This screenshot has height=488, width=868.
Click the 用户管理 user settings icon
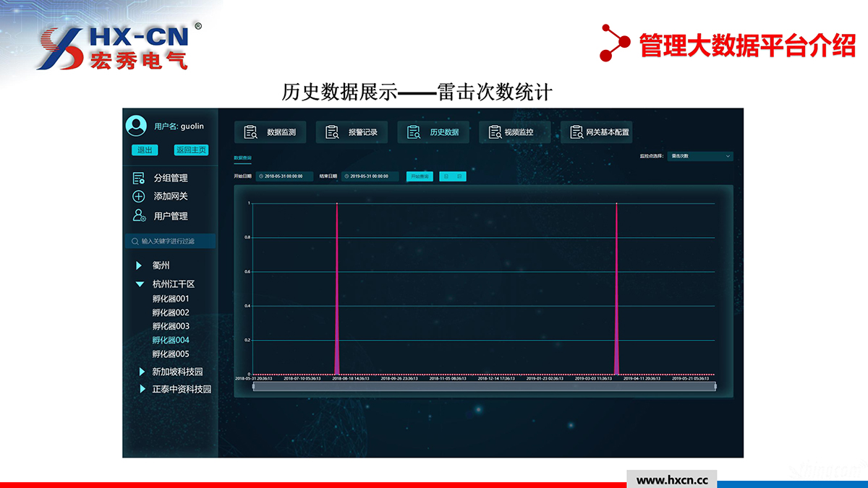tap(139, 215)
